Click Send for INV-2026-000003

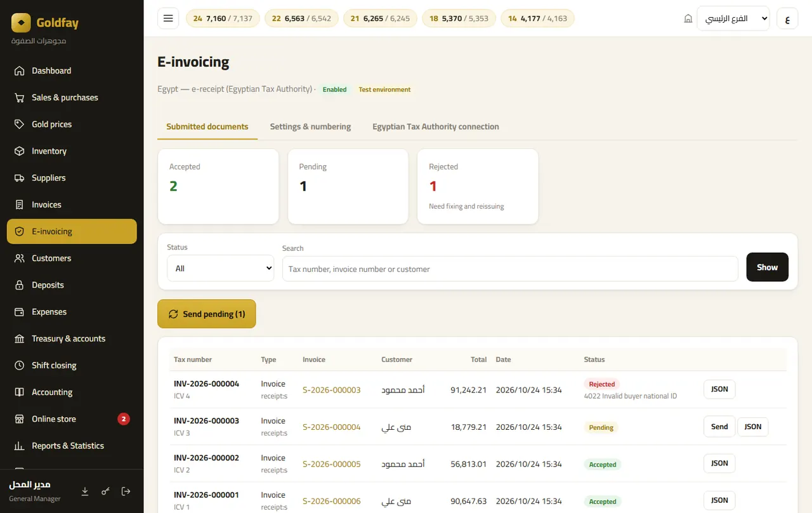(x=719, y=427)
